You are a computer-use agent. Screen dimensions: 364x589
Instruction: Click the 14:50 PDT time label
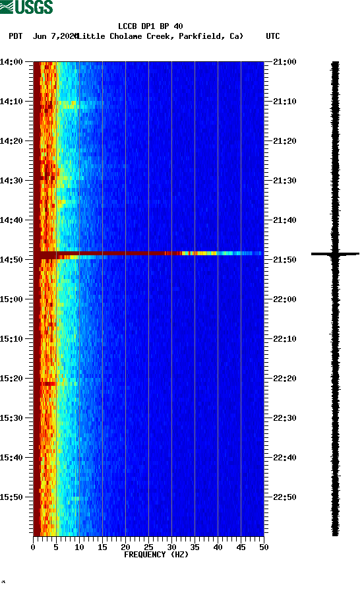12,260
